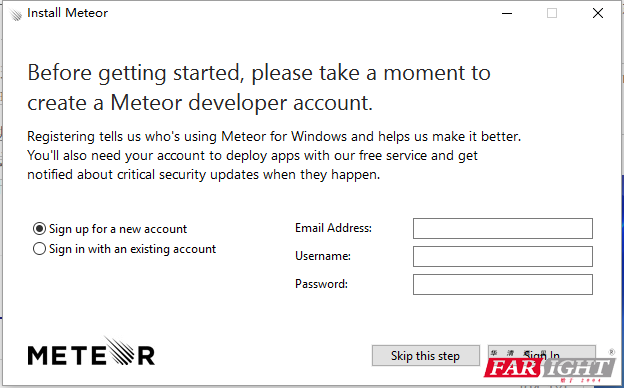Viewport: 624px width, 388px height.
Task: Choose Sign in with an existing account
Action: point(125,249)
